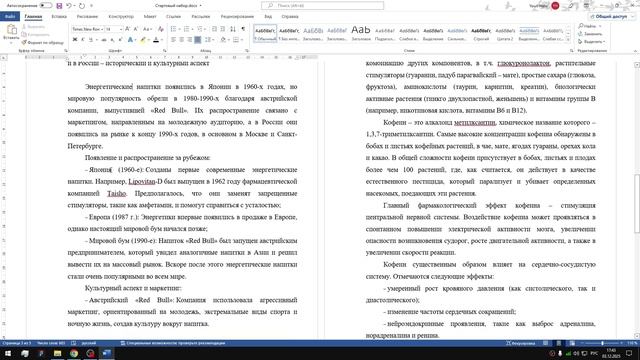Viewport: 640px width, 360px height.
Task: Save the document with the floppy icon
Action: pos(59,6)
